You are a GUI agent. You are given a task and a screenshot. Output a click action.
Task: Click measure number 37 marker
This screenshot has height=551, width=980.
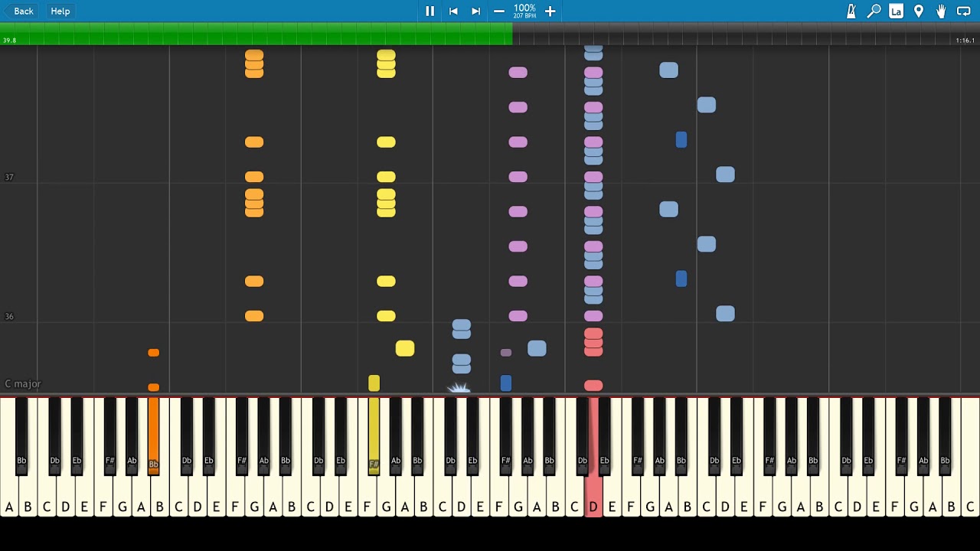[x=9, y=178]
